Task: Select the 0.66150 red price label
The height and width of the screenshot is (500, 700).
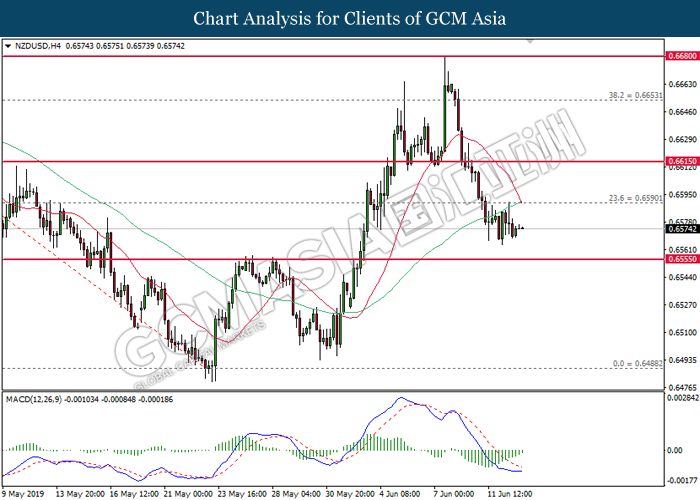Action: click(x=682, y=161)
